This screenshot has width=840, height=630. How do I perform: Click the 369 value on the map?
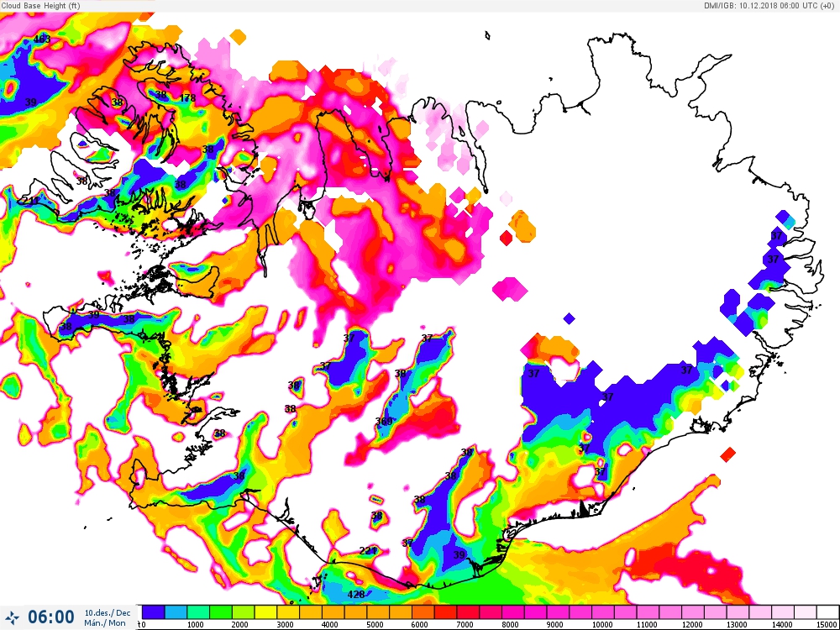(384, 422)
